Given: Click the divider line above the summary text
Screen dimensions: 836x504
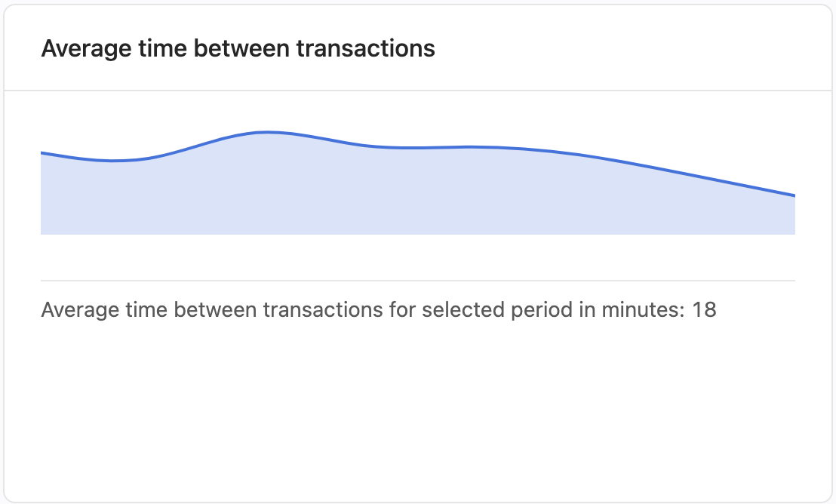Looking at the screenshot, I should (x=418, y=281).
